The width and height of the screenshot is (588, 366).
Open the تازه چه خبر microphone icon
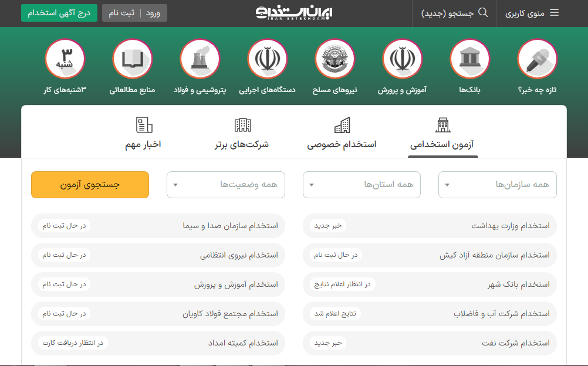(537, 59)
